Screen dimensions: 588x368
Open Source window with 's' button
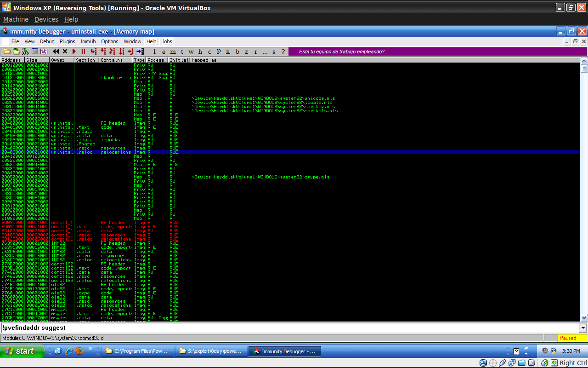coord(274,52)
